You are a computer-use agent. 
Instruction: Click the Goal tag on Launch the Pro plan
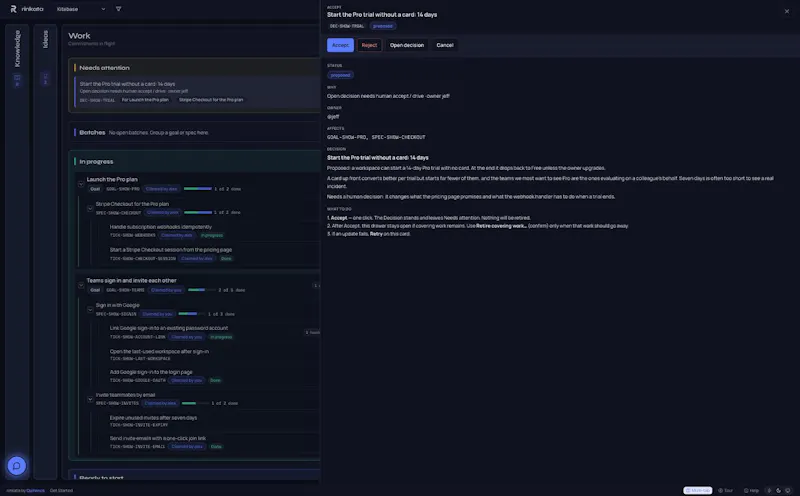pos(95,189)
